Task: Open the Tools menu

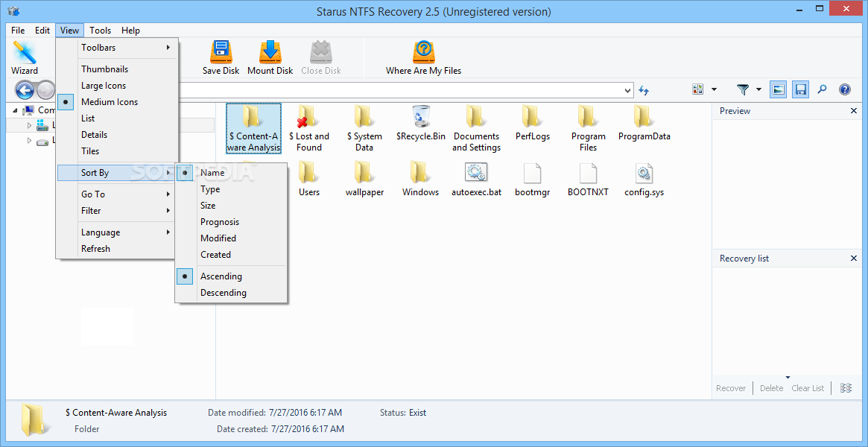Action: [x=100, y=31]
